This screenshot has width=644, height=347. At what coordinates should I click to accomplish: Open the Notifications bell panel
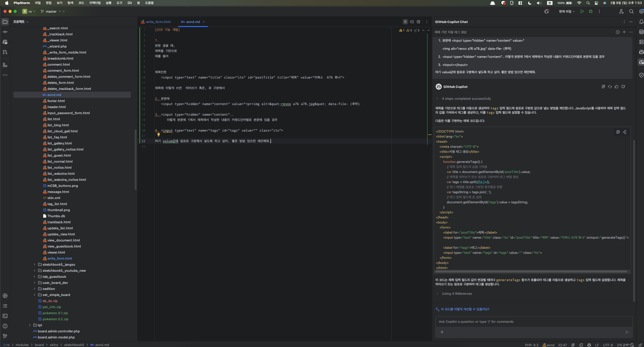click(641, 22)
